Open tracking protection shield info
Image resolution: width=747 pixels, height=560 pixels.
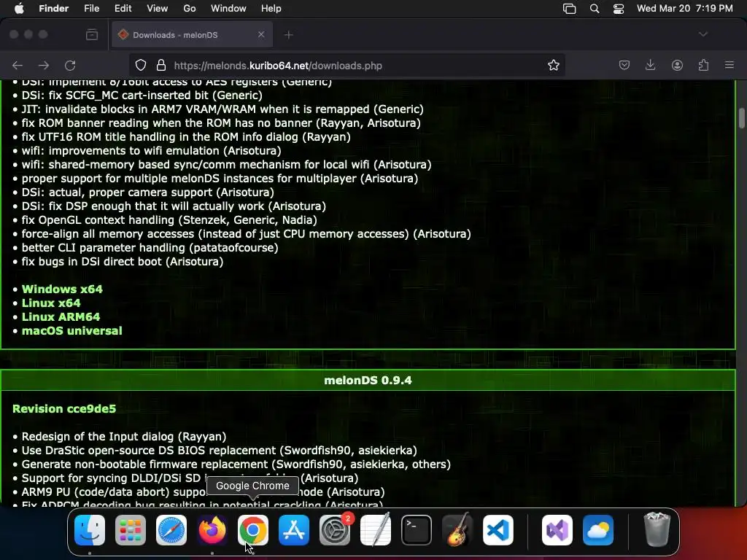[141, 65]
